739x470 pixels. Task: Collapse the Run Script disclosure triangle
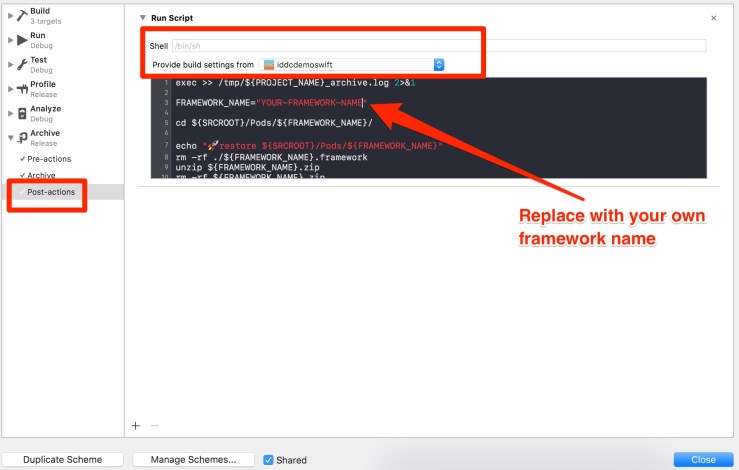click(142, 18)
